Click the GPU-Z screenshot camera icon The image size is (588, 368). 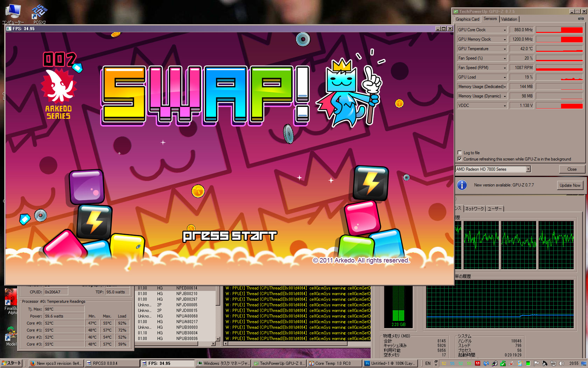coord(581,19)
